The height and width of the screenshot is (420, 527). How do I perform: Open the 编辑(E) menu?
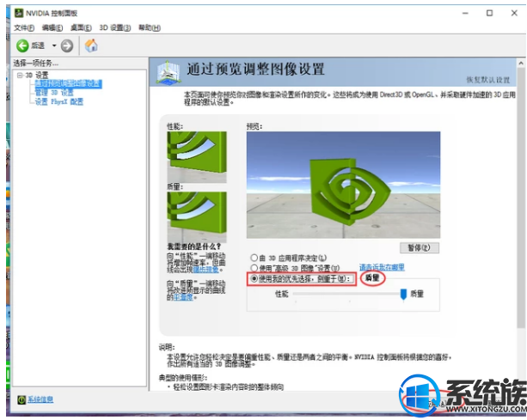pos(52,27)
